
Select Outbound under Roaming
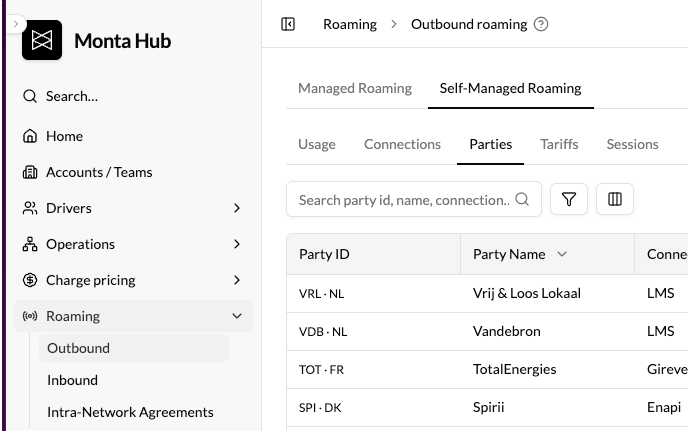click(134, 348)
